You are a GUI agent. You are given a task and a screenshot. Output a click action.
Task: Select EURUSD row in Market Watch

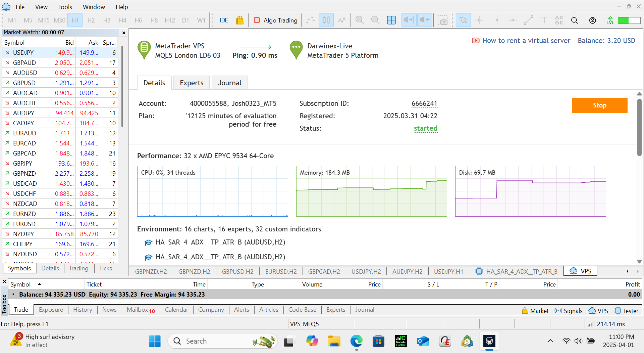pyautogui.click(x=60, y=224)
